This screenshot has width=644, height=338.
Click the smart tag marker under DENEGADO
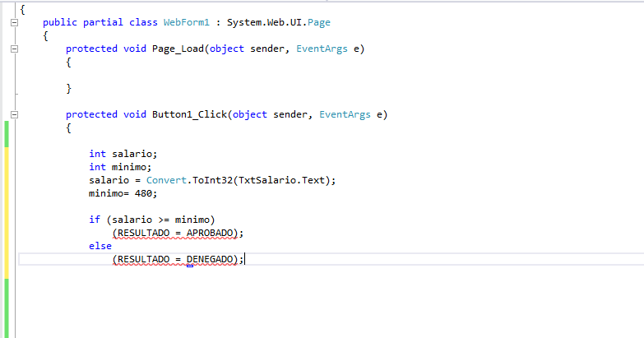coord(190,266)
